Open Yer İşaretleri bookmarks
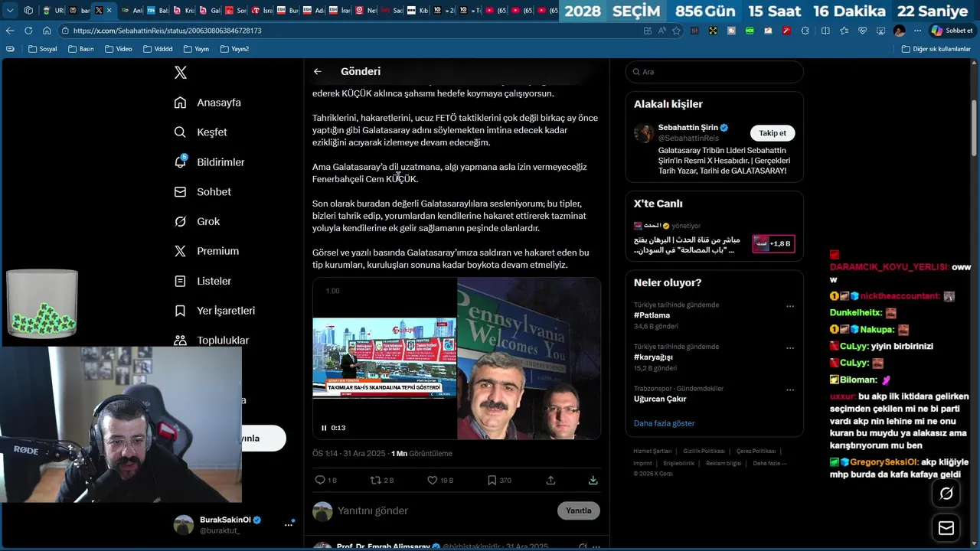980x551 pixels. [x=214, y=311]
